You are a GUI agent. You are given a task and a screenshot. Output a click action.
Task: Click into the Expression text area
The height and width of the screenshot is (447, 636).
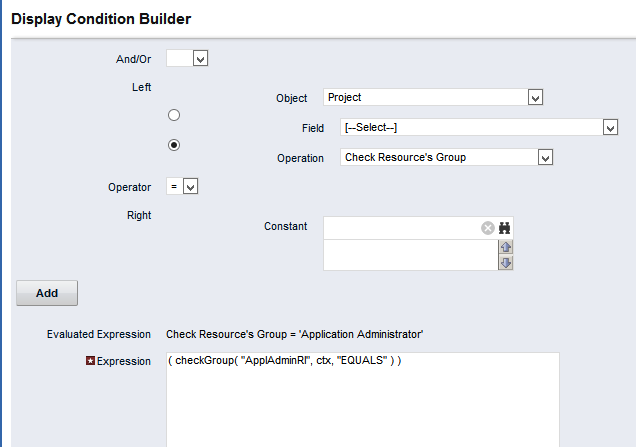363,400
